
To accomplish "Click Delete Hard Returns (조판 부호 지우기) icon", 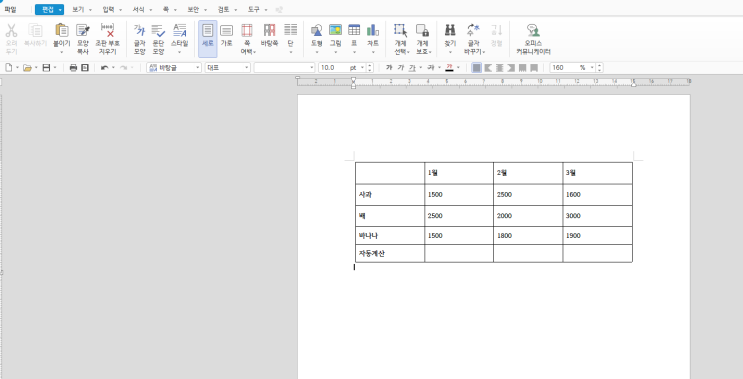I will (x=108, y=30).
